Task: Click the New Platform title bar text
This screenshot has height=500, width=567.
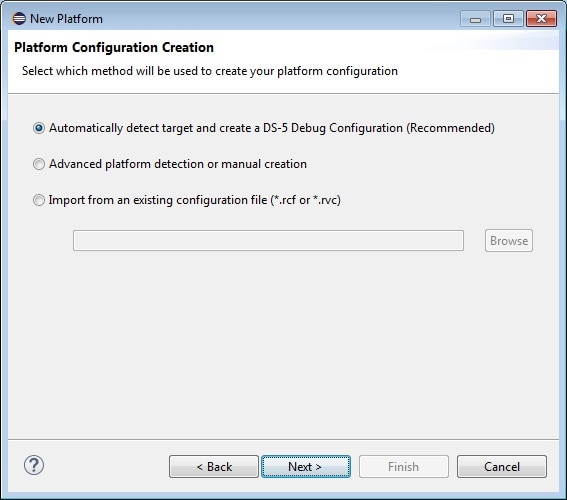Action: [67, 19]
